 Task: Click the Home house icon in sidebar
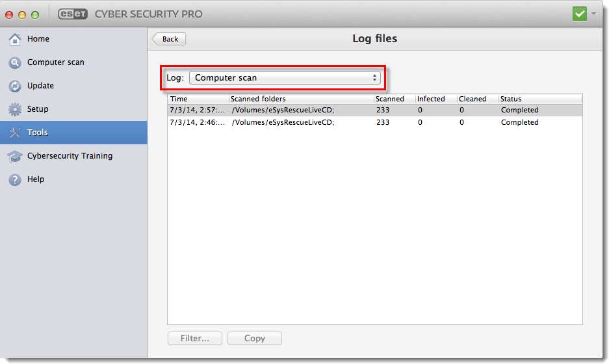(15, 39)
